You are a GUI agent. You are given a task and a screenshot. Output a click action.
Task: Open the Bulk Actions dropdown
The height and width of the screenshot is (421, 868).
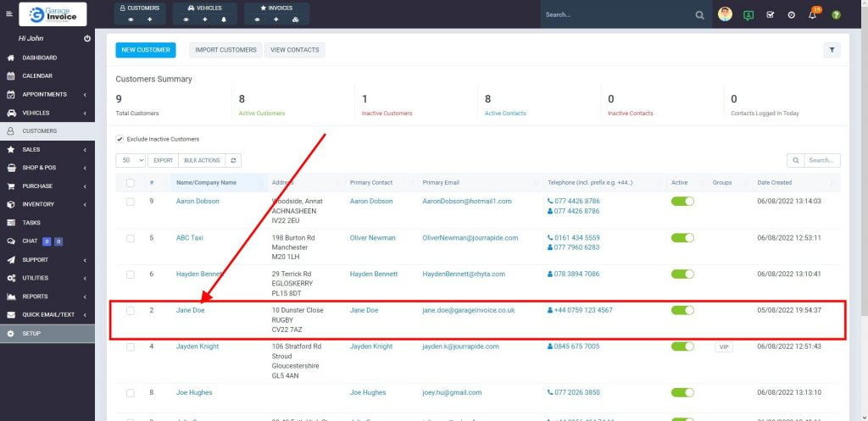click(202, 160)
